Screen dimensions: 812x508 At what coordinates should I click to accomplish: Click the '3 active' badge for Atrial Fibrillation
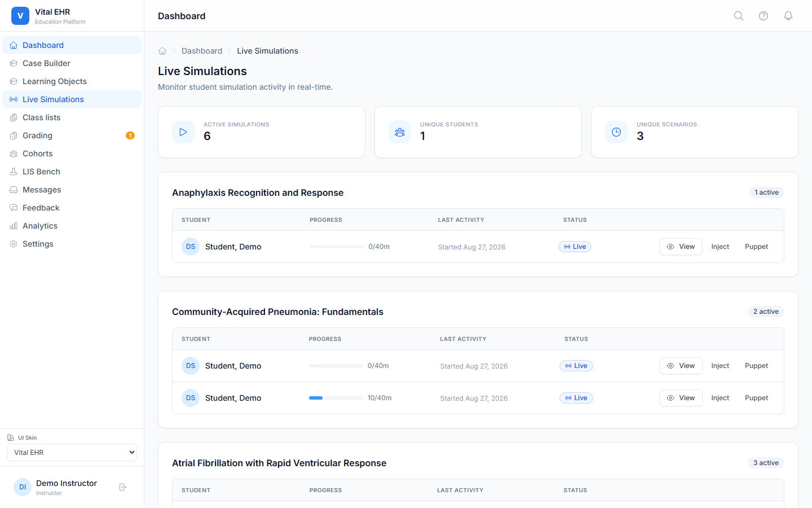[x=766, y=463]
